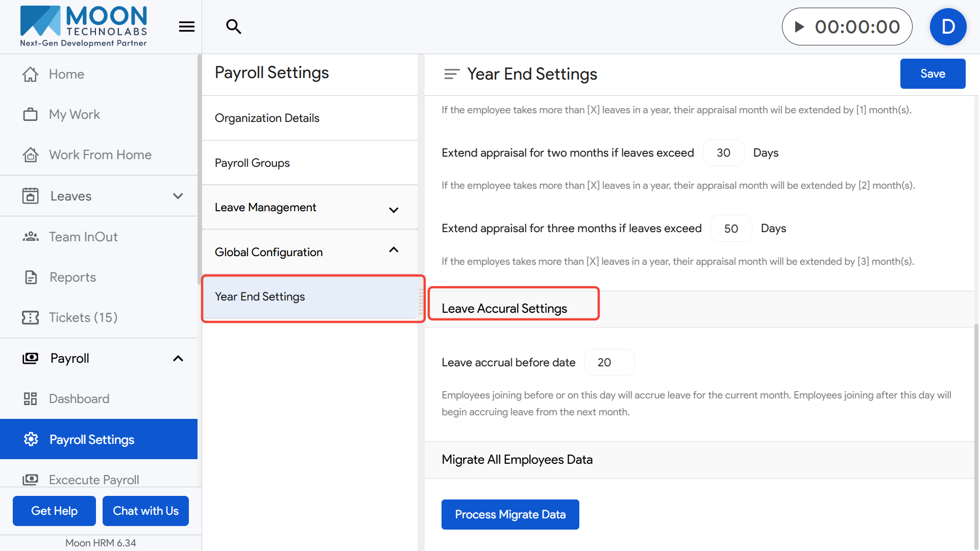This screenshot has height=551, width=980.
Task: Collapse Global Configuration section
Action: tap(393, 250)
